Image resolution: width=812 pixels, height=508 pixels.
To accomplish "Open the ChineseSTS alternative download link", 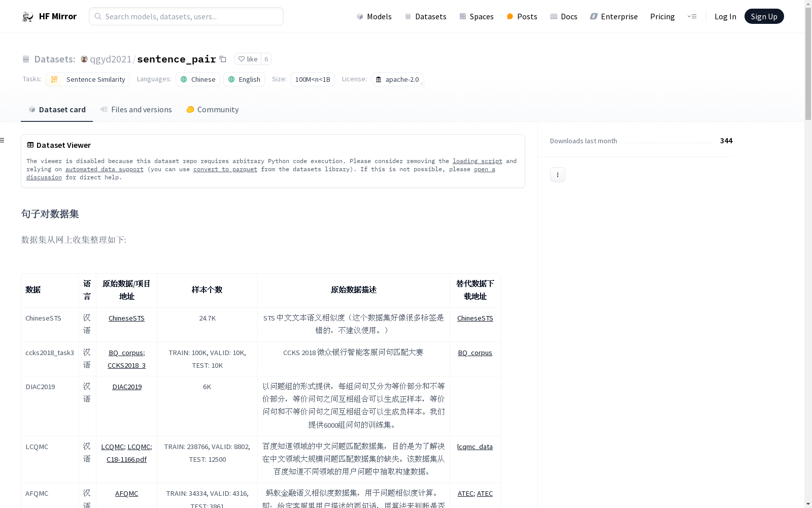I will 475,318.
